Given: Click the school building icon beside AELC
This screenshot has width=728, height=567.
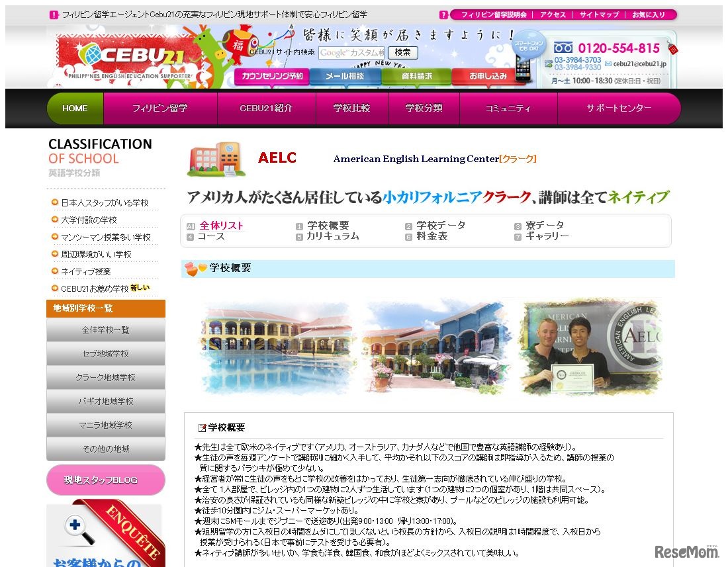Looking at the screenshot, I should 216,159.
